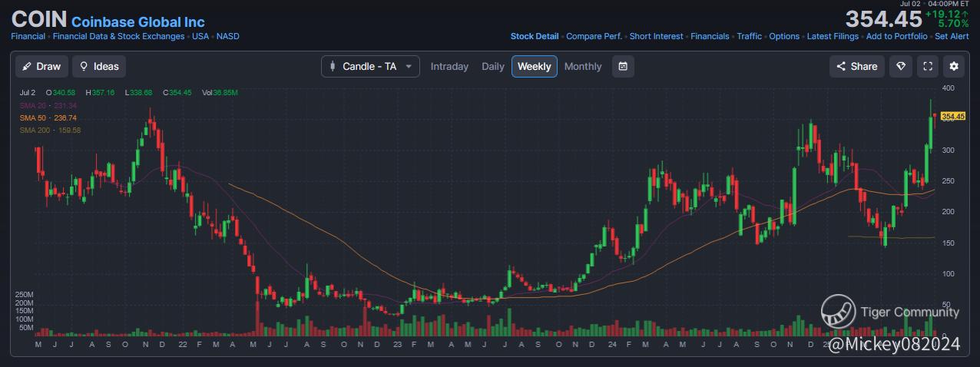The height and width of the screenshot is (367, 980).
Task: Expand the Candle - TA chart type dropdown
Action: 370,66
